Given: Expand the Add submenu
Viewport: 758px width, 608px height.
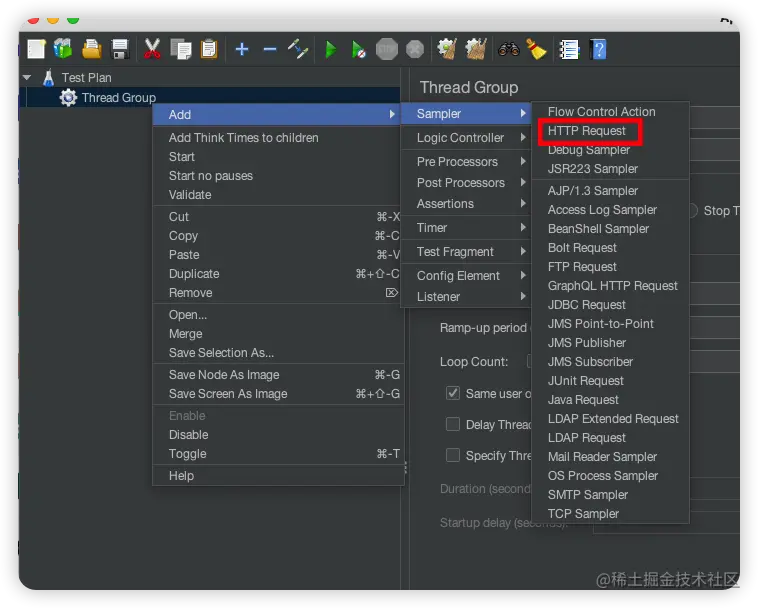Looking at the screenshot, I should tap(277, 115).
